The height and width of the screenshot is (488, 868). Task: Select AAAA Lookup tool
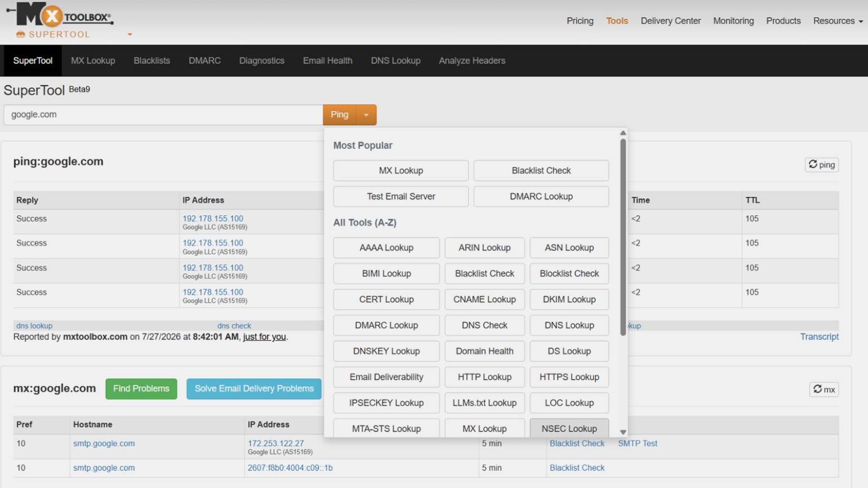[386, 248]
